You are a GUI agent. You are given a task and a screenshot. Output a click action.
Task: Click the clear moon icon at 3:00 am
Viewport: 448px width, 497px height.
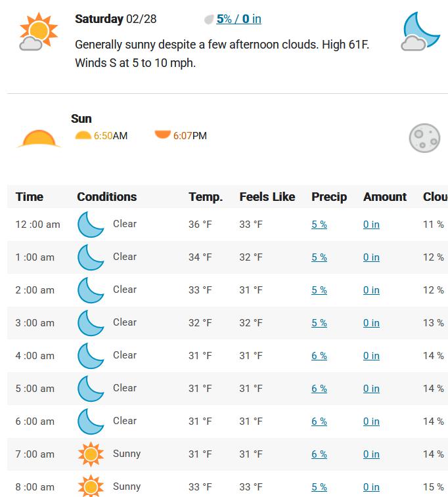(x=91, y=322)
